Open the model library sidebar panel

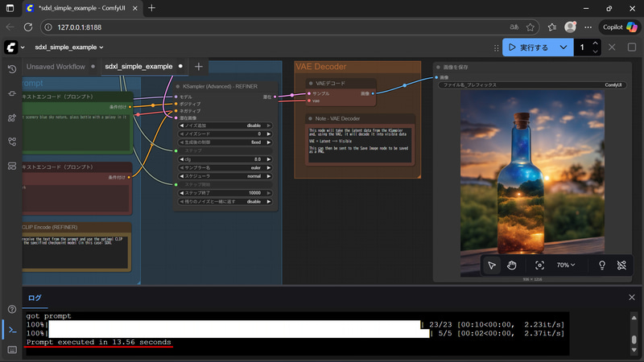pos(12,118)
